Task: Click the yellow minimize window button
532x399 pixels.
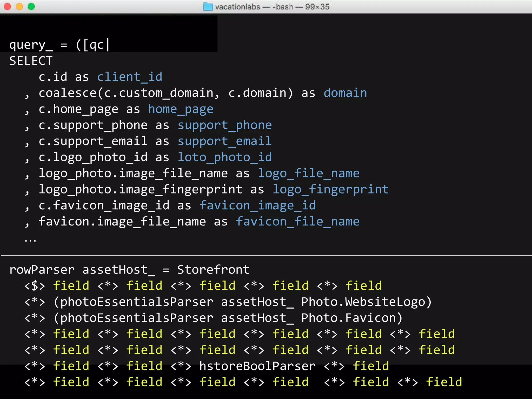Action: [x=19, y=6]
